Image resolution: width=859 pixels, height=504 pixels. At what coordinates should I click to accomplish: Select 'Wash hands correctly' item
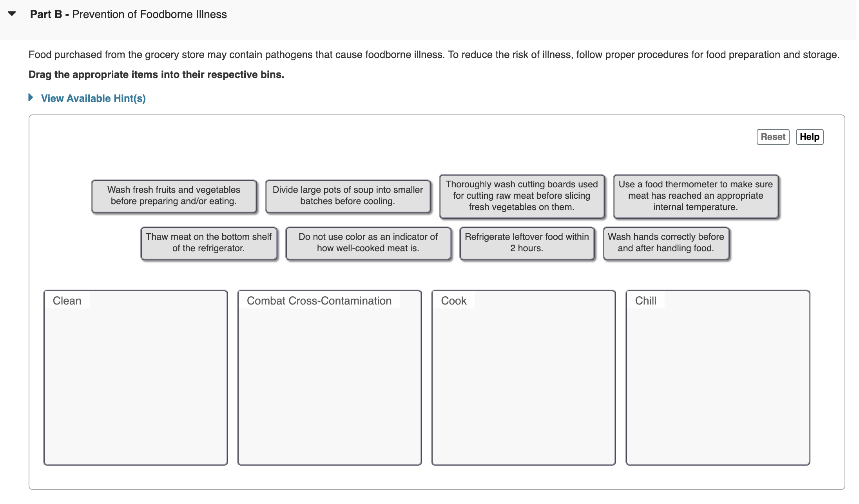click(x=666, y=243)
